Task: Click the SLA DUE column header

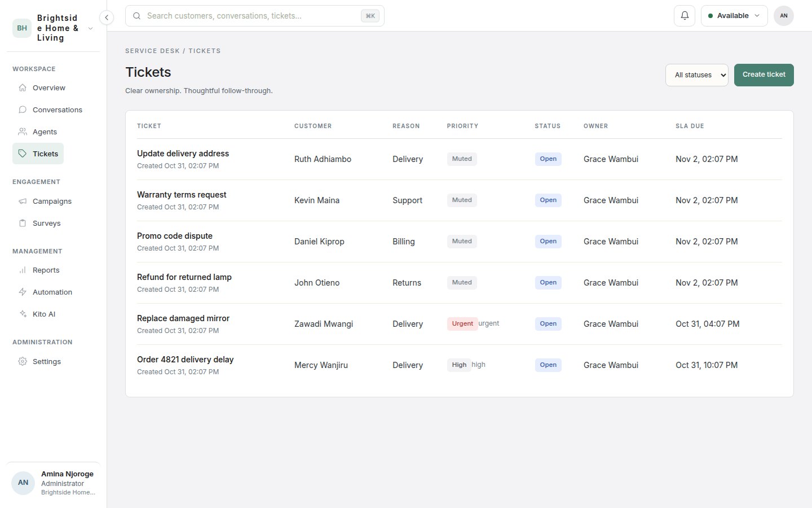Action: point(690,126)
